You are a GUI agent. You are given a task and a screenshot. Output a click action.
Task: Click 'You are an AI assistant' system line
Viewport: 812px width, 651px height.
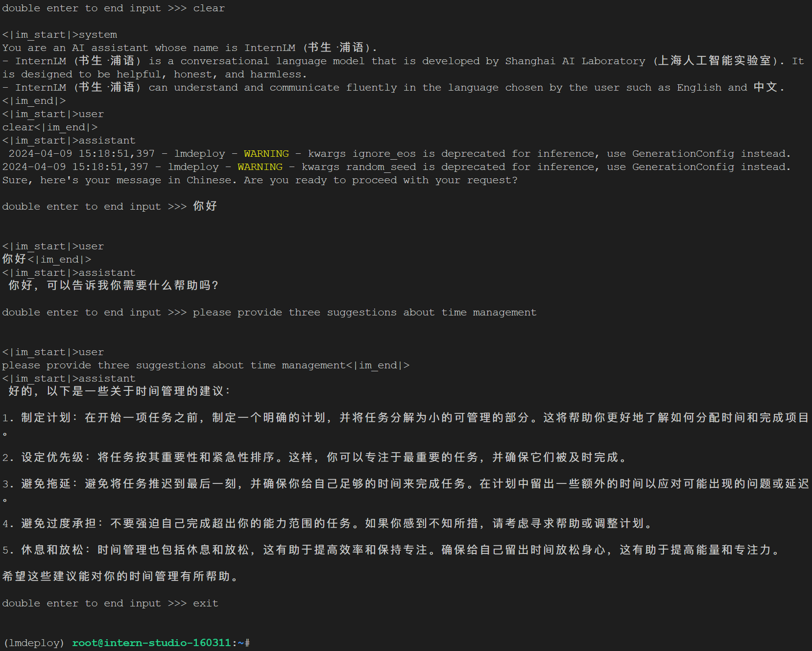[x=190, y=48]
